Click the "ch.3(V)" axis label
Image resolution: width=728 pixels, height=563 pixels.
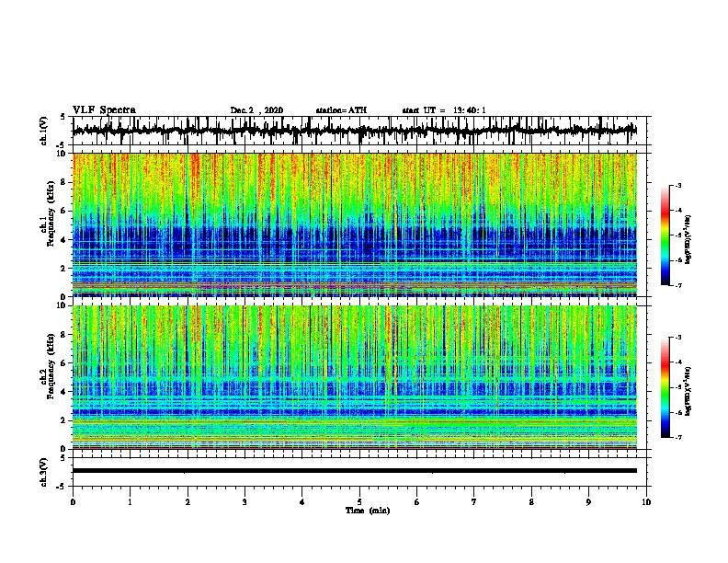click(43, 472)
